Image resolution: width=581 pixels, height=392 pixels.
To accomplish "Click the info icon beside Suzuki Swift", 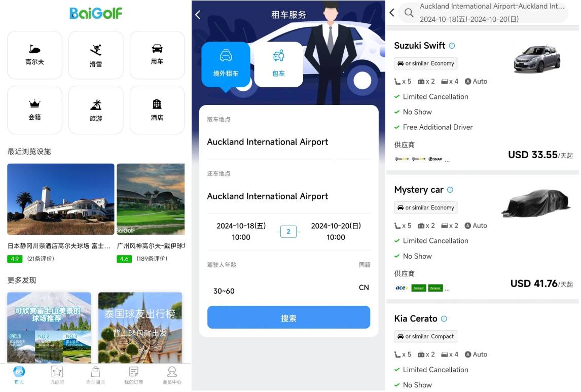I will [x=452, y=46].
